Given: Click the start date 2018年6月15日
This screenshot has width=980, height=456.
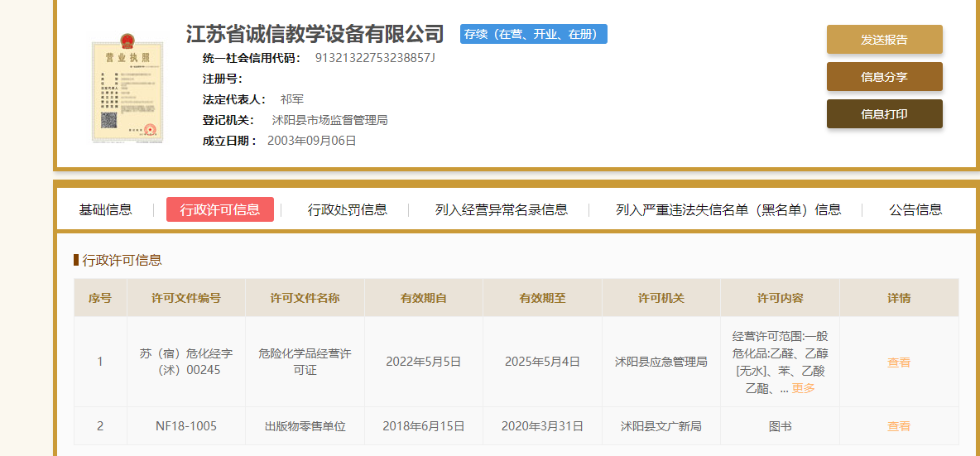Looking at the screenshot, I should pyautogui.click(x=424, y=426).
